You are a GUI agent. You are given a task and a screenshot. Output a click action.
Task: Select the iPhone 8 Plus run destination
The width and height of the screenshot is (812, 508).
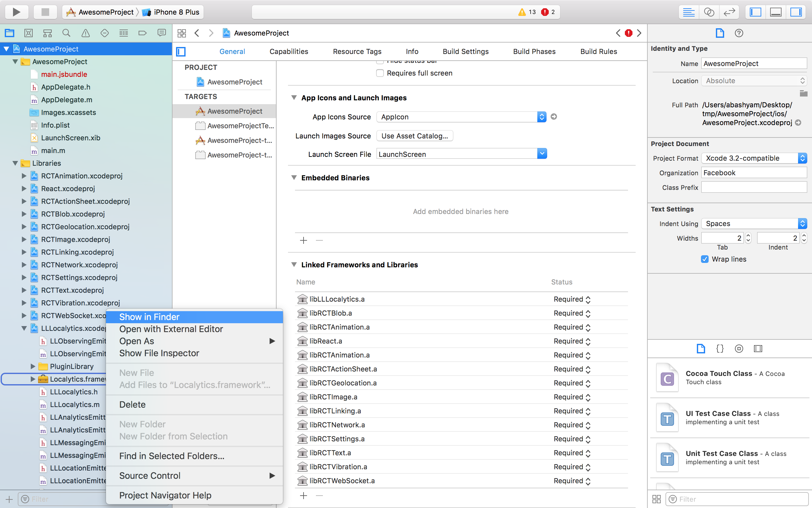tap(171, 12)
